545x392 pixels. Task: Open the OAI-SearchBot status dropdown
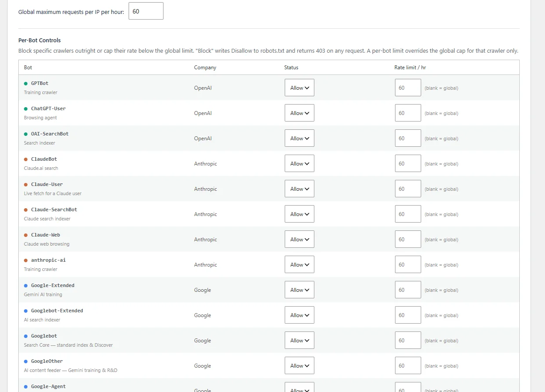click(x=299, y=138)
